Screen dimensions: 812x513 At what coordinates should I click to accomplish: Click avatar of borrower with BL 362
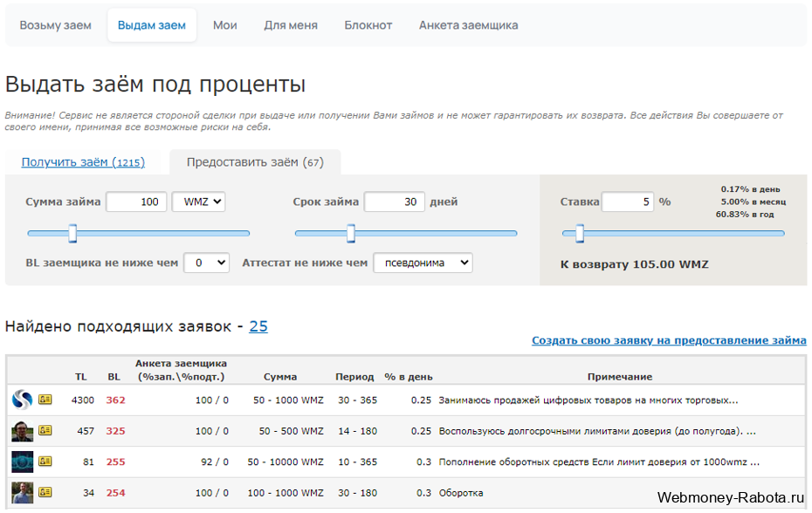[x=23, y=400]
